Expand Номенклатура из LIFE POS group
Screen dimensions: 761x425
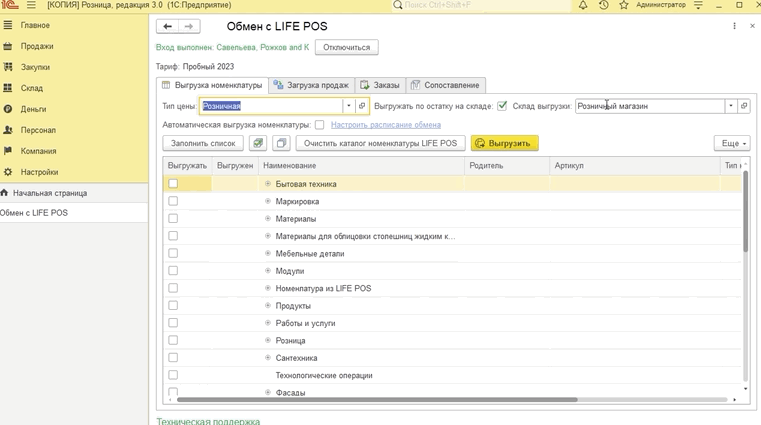click(267, 288)
